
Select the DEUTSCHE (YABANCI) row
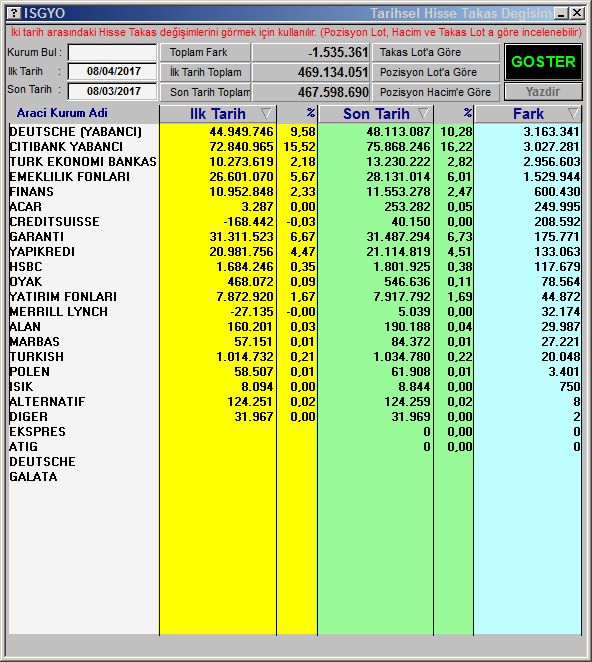pyautogui.click(x=295, y=132)
